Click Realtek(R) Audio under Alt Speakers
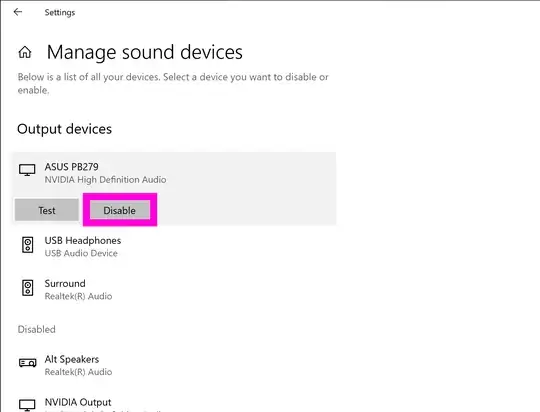 click(x=78, y=372)
